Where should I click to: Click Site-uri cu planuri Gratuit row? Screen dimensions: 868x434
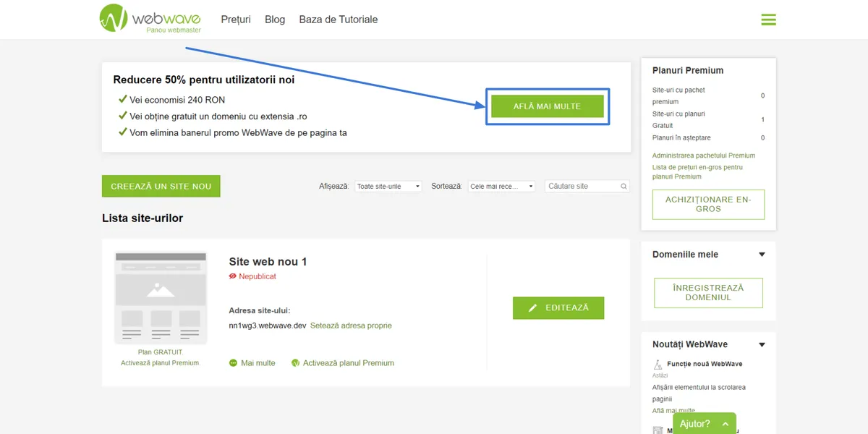tap(708, 119)
